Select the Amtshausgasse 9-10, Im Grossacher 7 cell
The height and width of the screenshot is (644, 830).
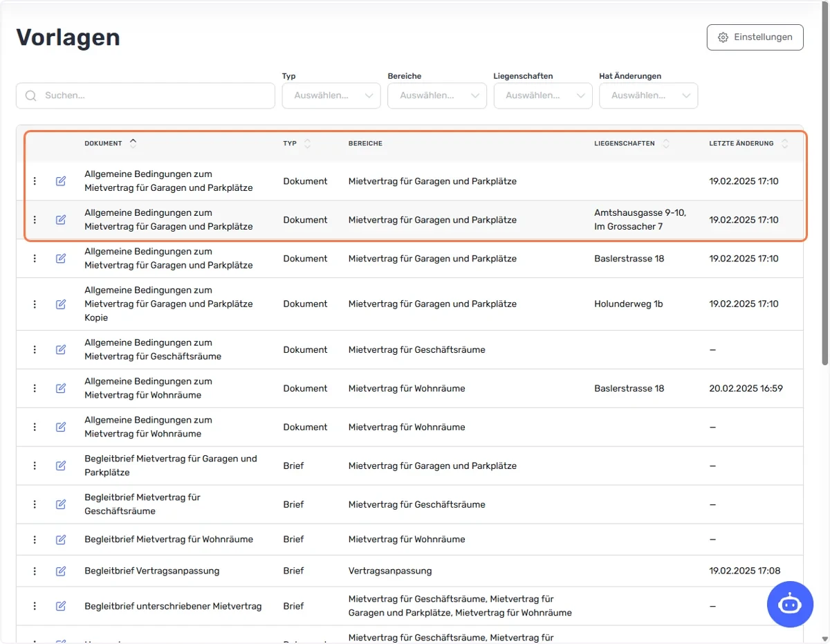tap(640, 220)
